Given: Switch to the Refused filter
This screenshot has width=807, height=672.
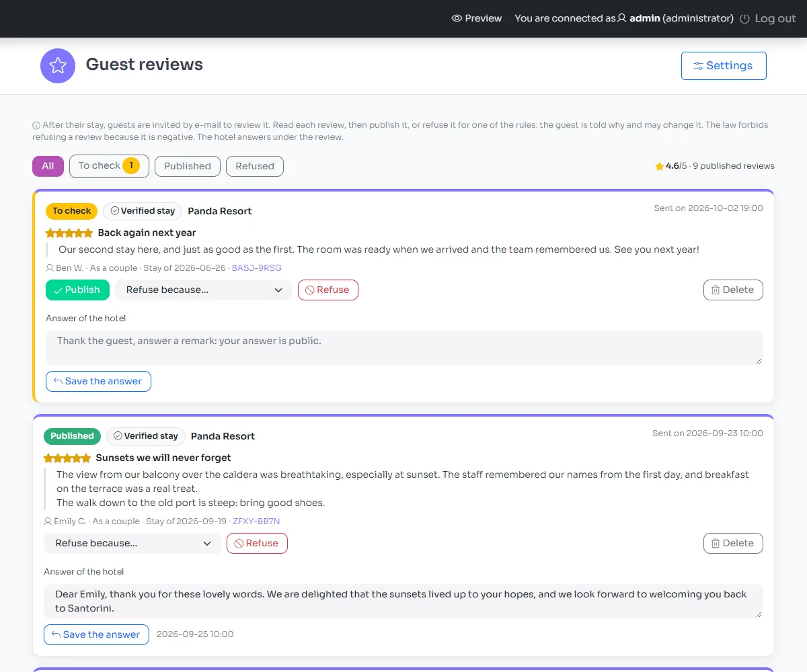Looking at the screenshot, I should coord(255,166).
